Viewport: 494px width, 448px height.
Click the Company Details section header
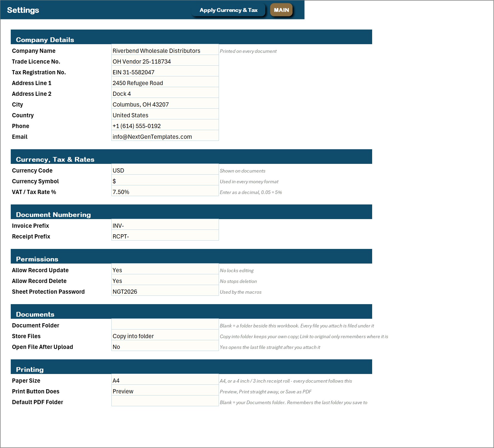pos(191,37)
